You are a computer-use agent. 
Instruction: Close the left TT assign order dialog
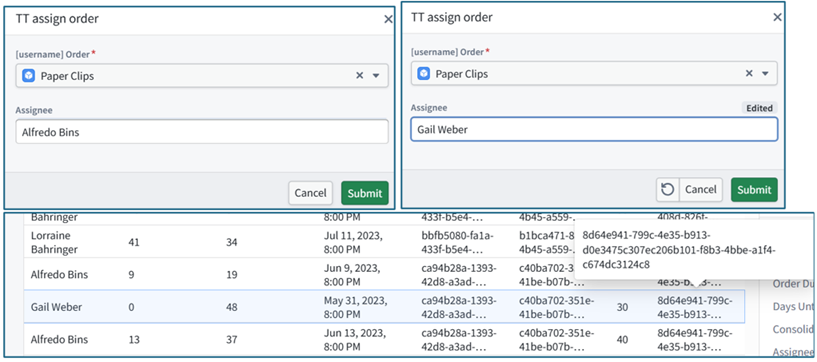point(388,19)
